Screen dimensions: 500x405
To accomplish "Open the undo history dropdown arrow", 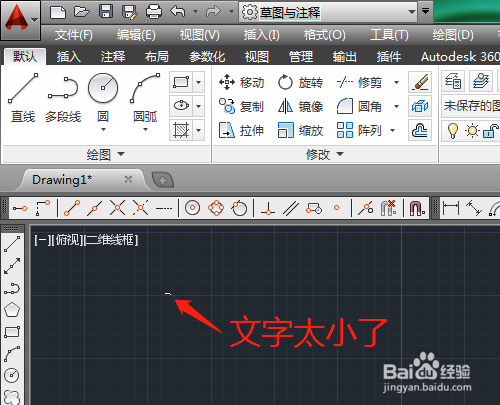I will pos(196,12).
